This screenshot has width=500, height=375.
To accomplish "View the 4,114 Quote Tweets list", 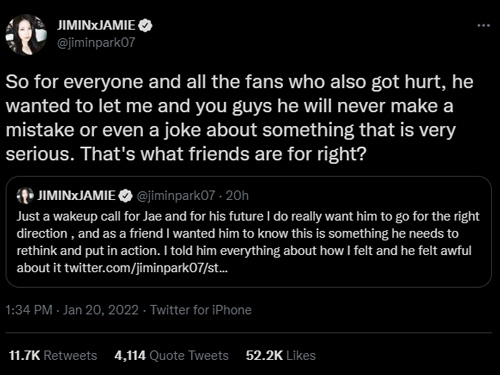I will pyautogui.click(x=171, y=355).
